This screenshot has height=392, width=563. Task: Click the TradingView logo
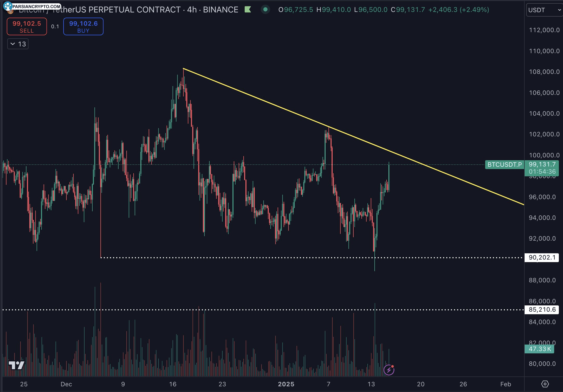click(16, 365)
